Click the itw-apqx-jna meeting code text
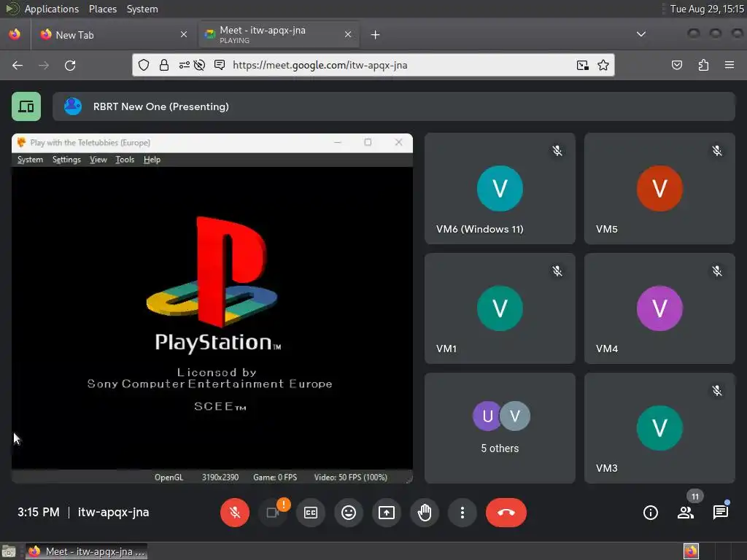Viewport: 747px width, 560px height. point(113,513)
